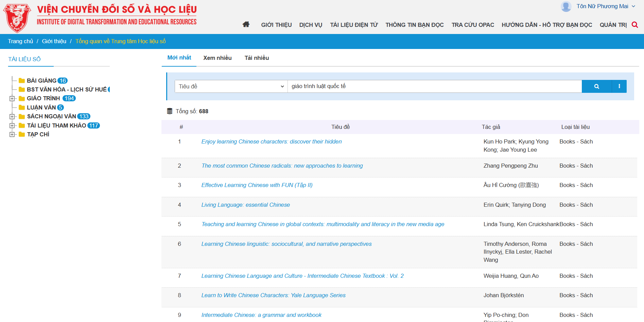Viewport: 644px width, 322px height.
Task: Expand the GIÁO TRÌNH tree node
Action: pyautogui.click(x=12, y=99)
